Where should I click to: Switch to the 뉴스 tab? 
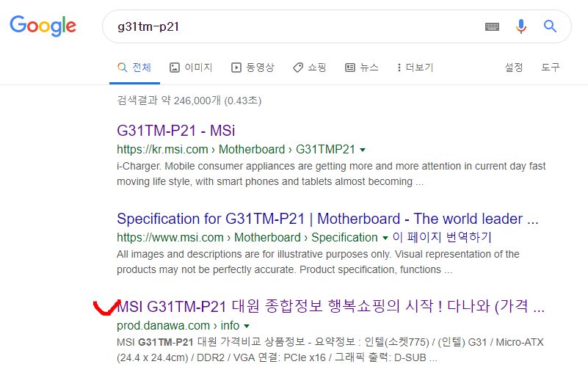(x=361, y=68)
